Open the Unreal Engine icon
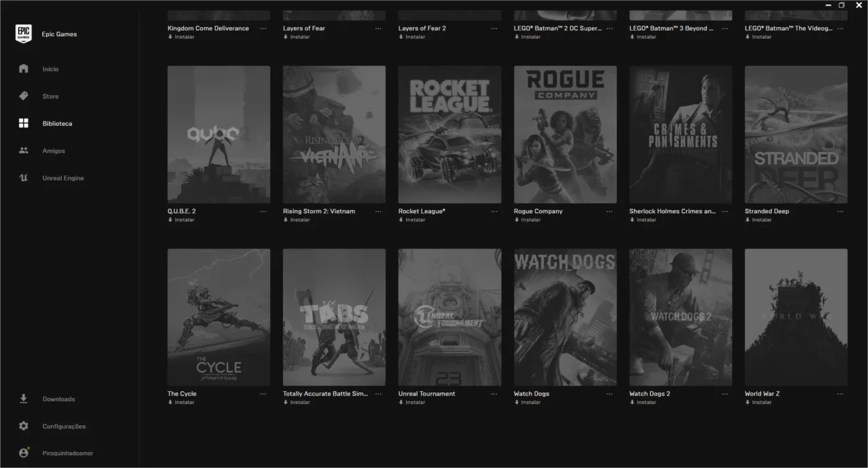Image resolution: width=868 pixels, height=468 pixels. click(24, 178)
